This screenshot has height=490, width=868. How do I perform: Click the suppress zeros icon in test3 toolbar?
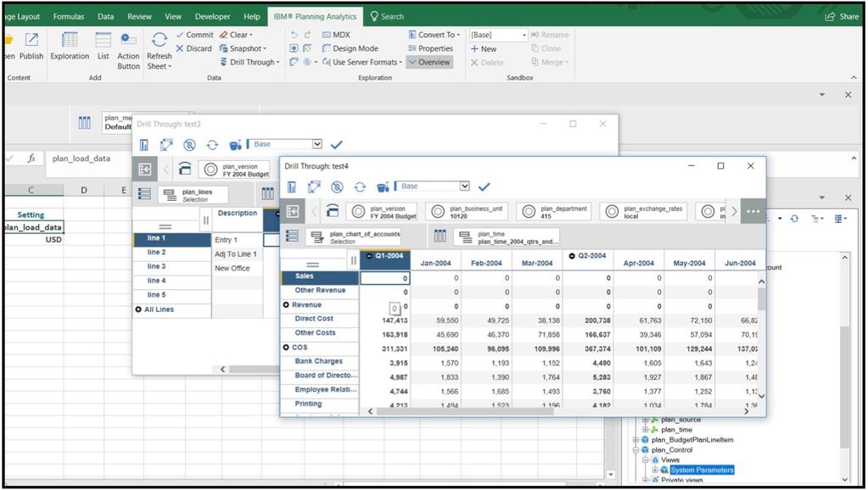click(189, 145)
